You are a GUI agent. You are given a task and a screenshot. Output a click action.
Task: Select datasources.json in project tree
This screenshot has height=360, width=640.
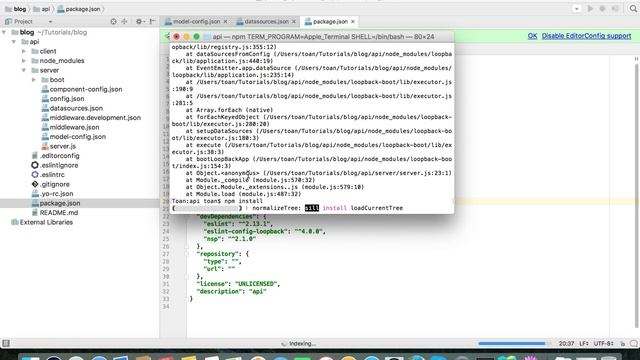pos(76,108)
